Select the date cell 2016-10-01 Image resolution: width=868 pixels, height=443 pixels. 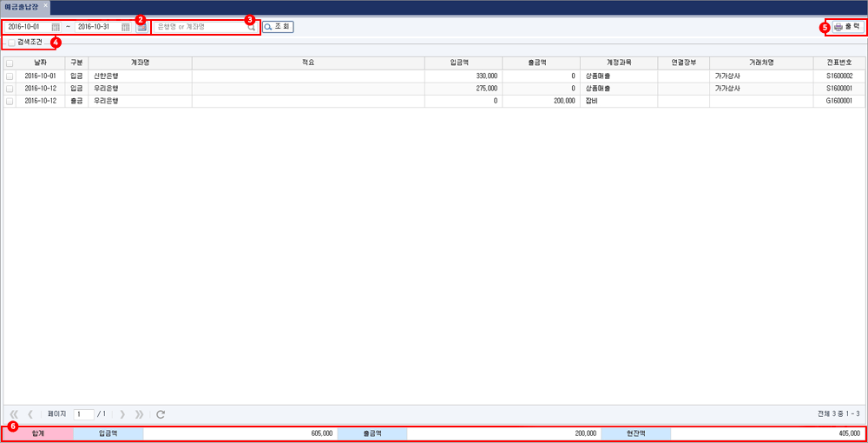pyautogui.click(x=41, y=76)
